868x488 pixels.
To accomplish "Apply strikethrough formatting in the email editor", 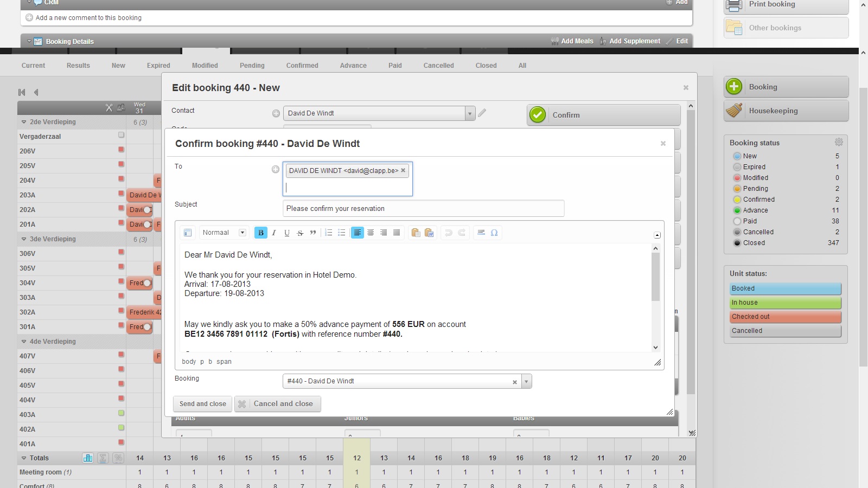I will (x=300, y=233).
